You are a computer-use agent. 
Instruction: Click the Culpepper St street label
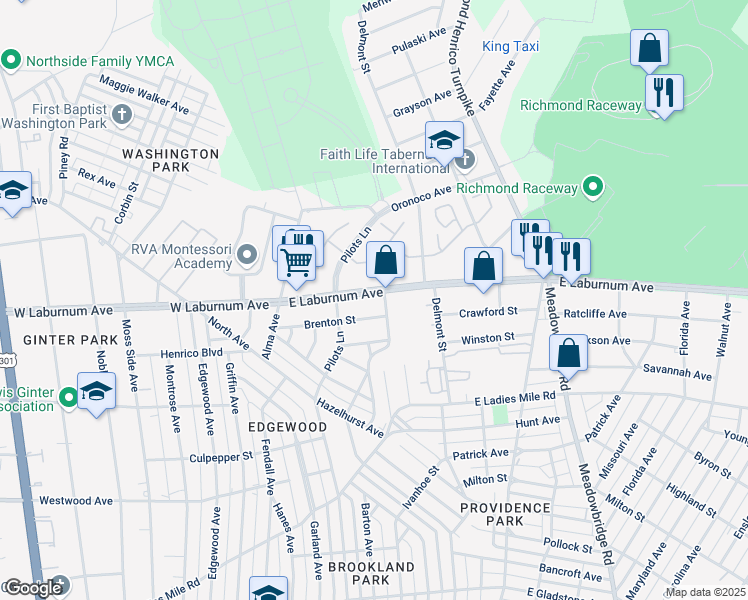coord(221,457)
